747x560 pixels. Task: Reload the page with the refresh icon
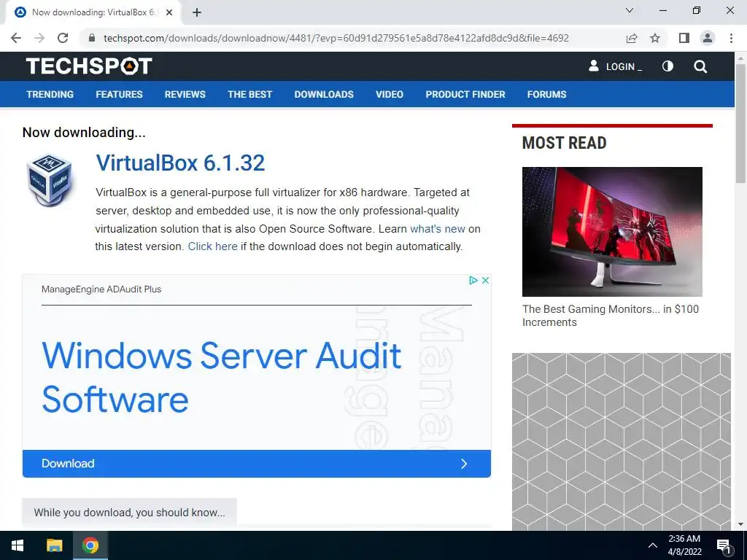(63, 38)
